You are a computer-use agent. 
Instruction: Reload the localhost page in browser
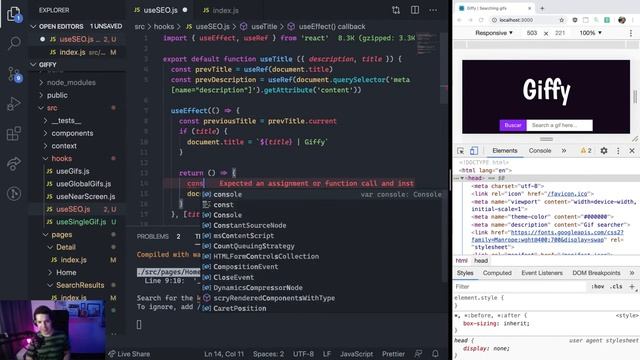[481, 20]
